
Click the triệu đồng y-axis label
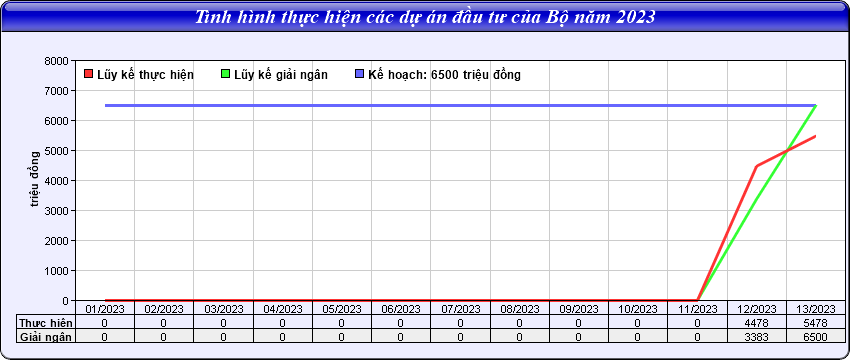pyautogui.click(x=34, y=180)
